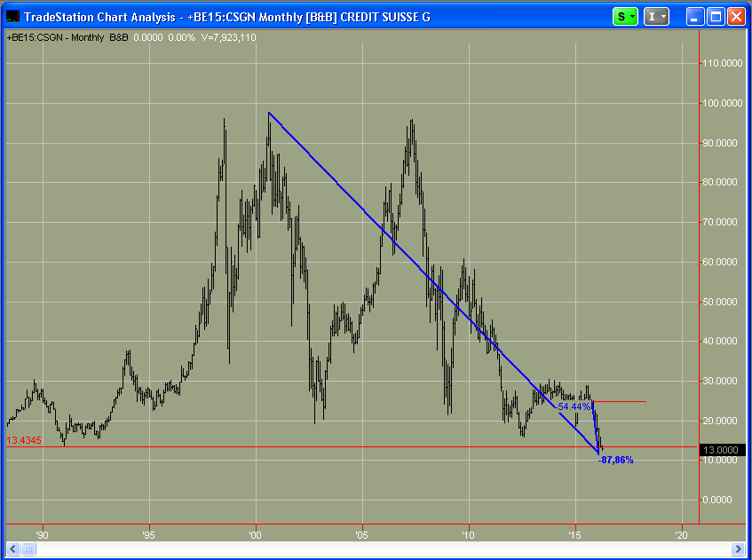
Task: Click the '05 date axis label
Action: tap(362, 534)
